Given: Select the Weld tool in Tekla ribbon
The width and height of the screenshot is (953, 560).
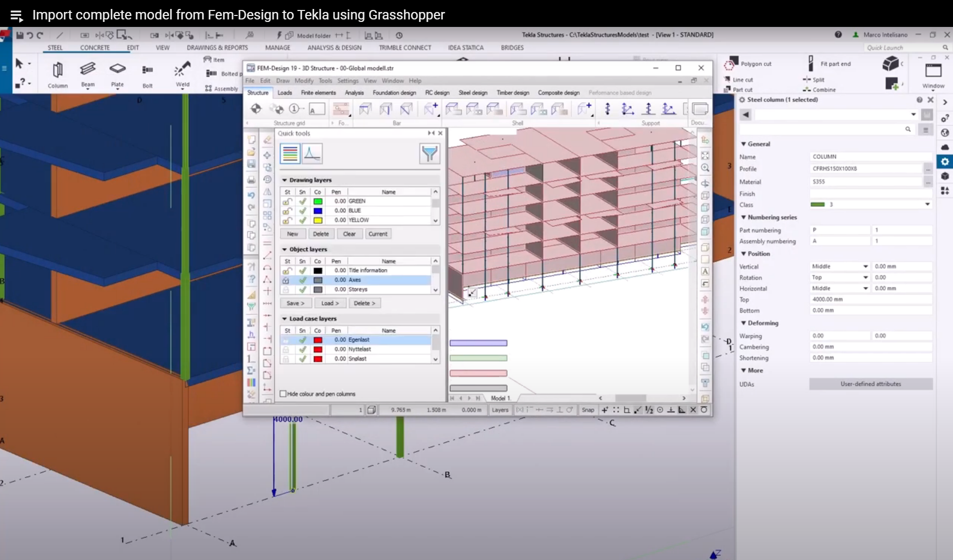Looking at the screenshot, I should click(x=183, y=74).
